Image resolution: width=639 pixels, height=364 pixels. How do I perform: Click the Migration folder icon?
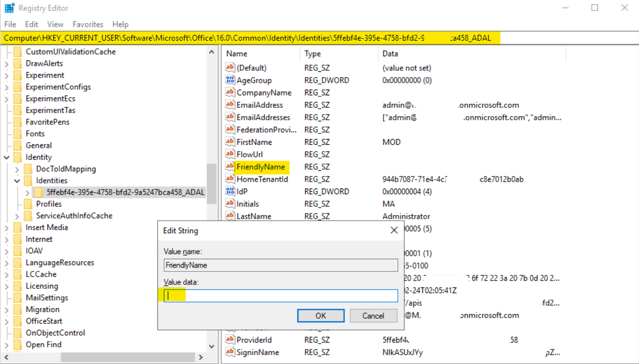point(18,309)
